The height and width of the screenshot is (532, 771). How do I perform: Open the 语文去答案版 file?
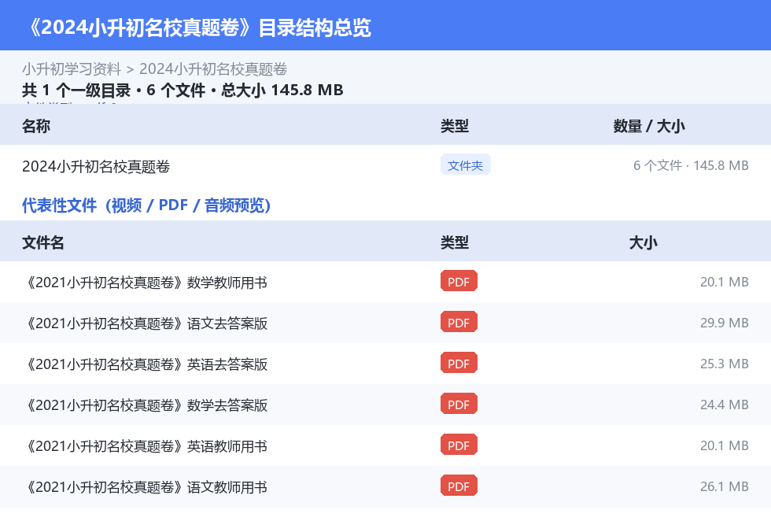(x=145, y=323)
